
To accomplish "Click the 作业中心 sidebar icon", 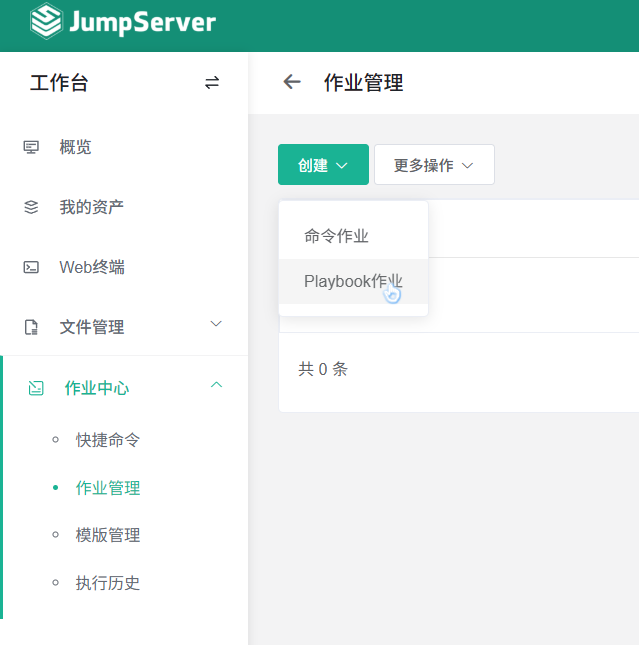I will [x=36, y=388].
